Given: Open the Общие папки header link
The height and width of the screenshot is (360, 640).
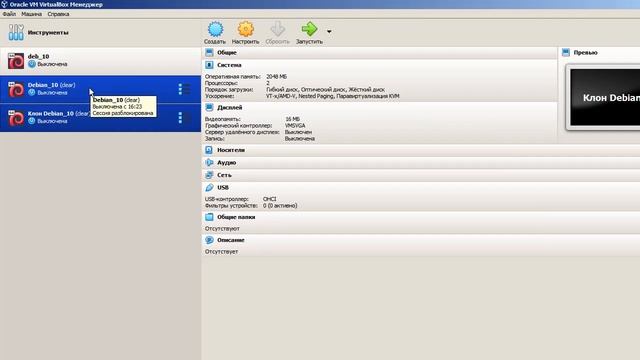Looking at the screenshot, I should (236, 217).
